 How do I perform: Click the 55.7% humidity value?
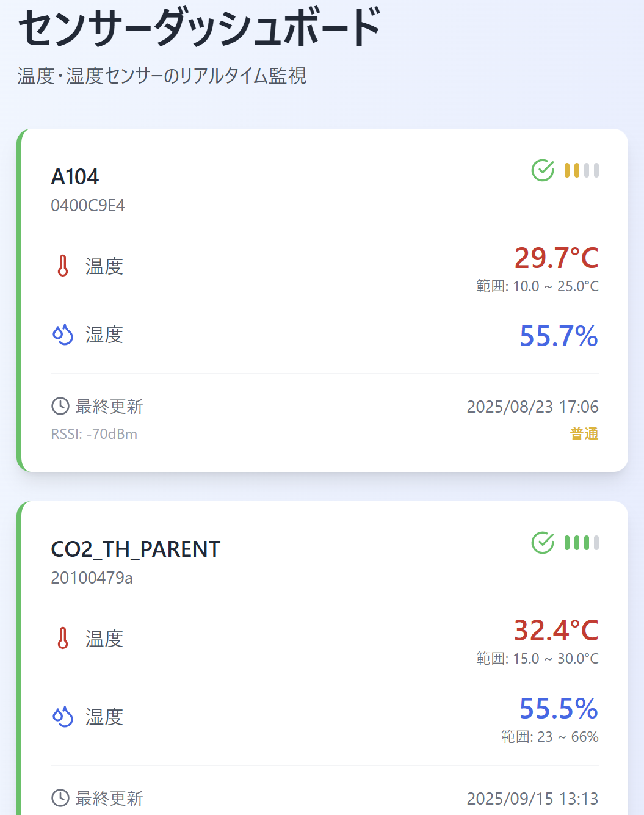click(559, 336)
